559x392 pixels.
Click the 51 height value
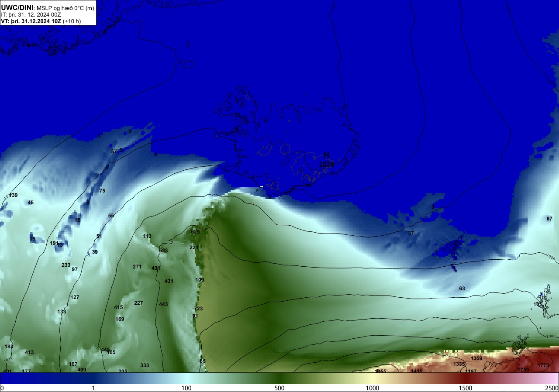coord(99,236)
